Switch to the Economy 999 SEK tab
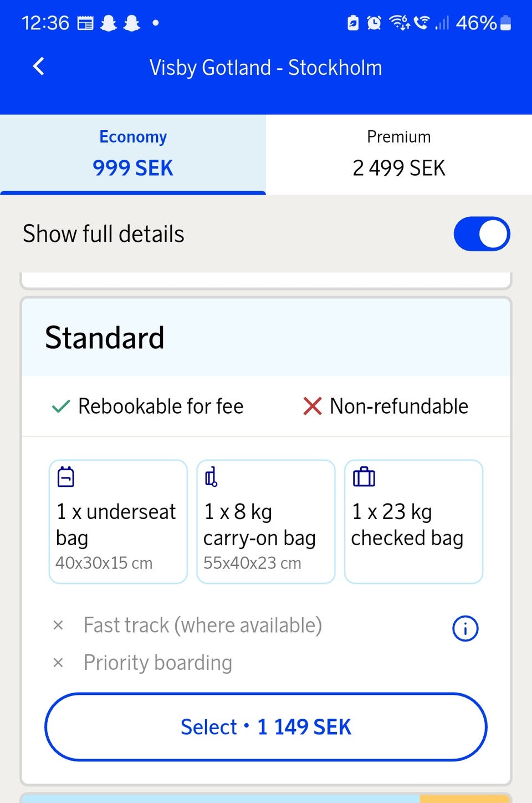532x803 pixels. pos(133,154)
